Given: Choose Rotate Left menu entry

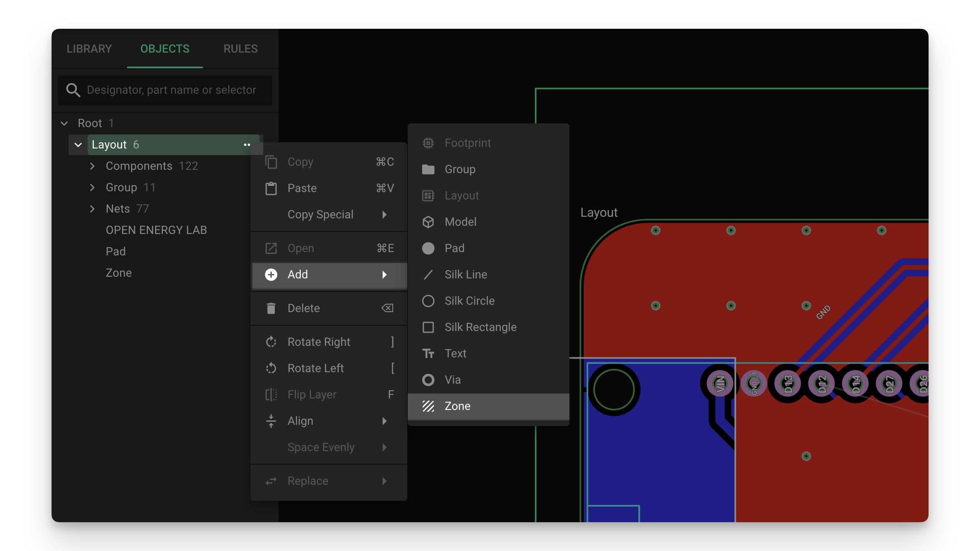Looking at the screenshot, I should coord(329,368).
